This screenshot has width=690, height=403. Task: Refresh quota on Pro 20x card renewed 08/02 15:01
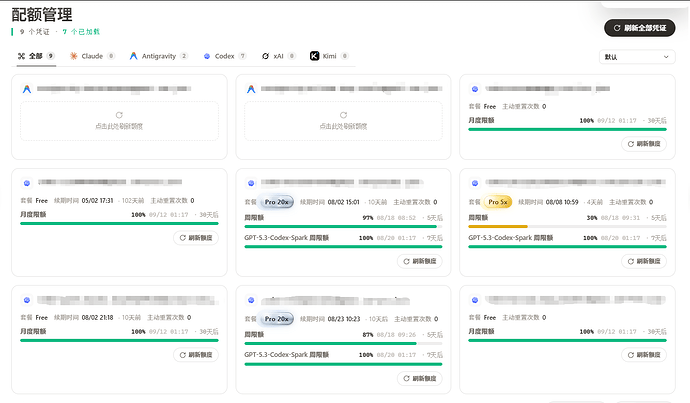pos(420,261)
